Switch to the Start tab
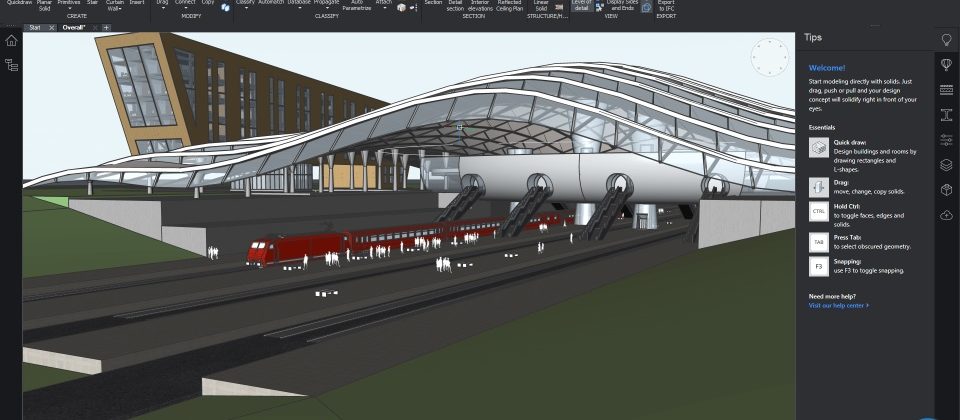This screenshot has width=960, height=420. click(35, 27)
